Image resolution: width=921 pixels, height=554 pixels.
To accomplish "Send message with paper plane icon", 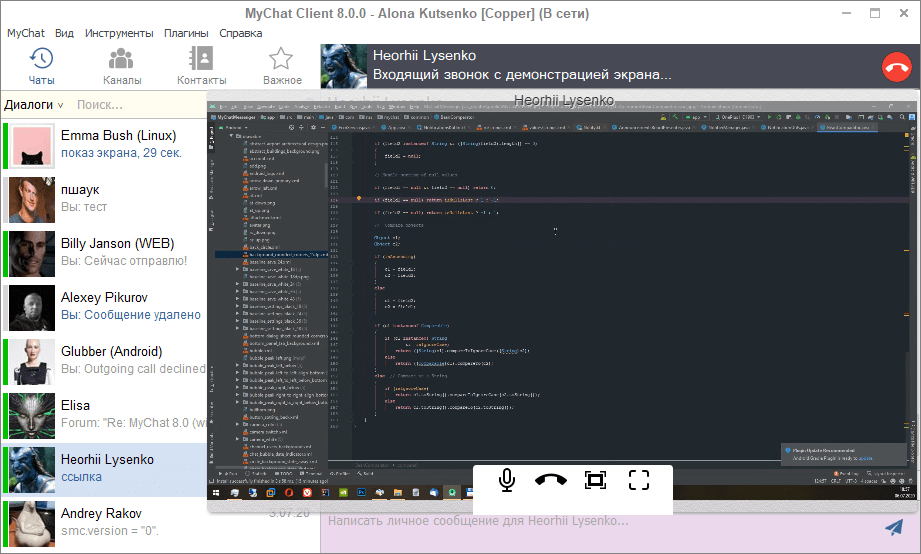I will [x=894, y=527].
